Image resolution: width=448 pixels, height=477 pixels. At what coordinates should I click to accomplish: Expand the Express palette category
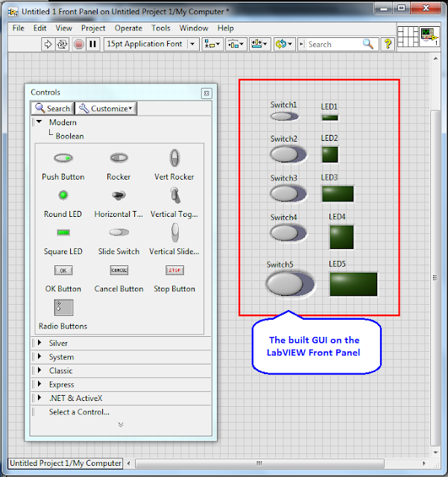click(40, 384)
